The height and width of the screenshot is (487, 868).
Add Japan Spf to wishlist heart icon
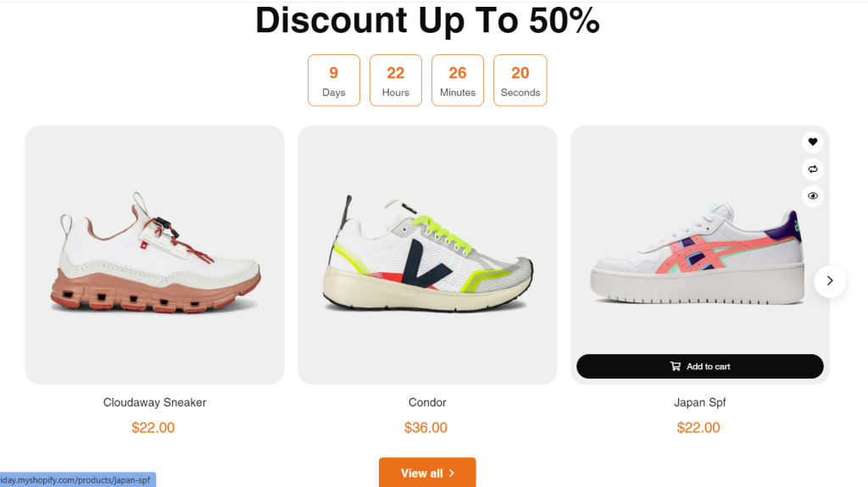click(x=813, y=141)
